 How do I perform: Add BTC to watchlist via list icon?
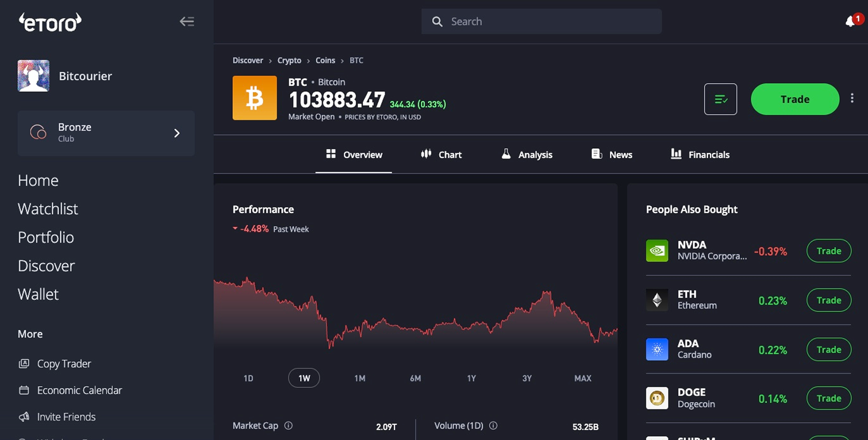click(720, 99)
